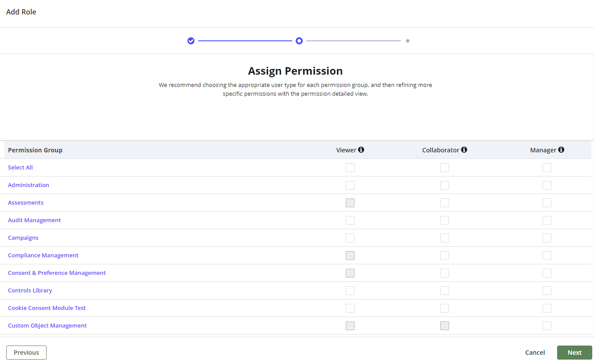Open the Administration permission group

pos(28,185)
